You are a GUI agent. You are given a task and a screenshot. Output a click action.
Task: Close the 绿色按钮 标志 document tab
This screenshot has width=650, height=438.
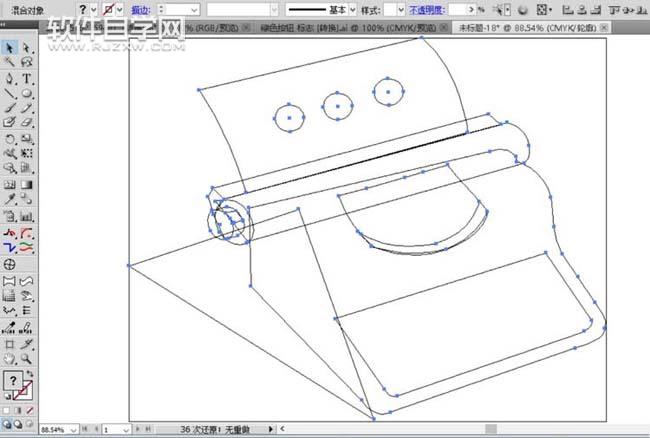pyautogui.click(x=444, y=28)
